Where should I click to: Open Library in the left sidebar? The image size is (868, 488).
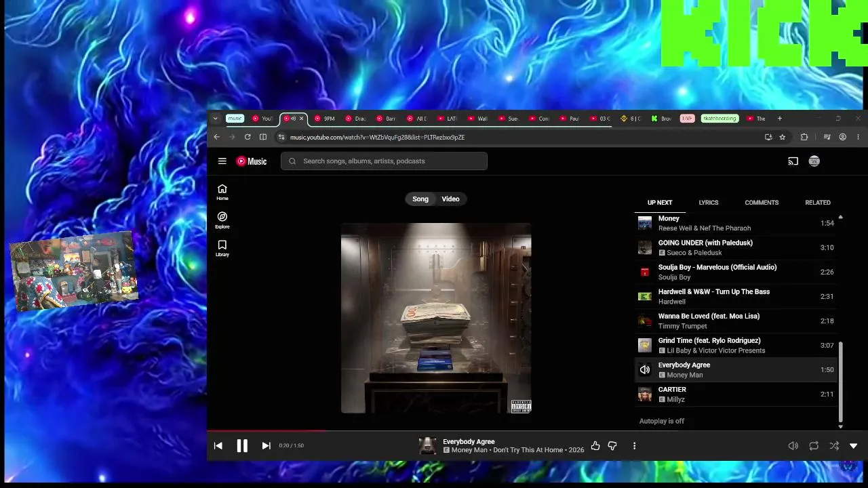point(222,248)
